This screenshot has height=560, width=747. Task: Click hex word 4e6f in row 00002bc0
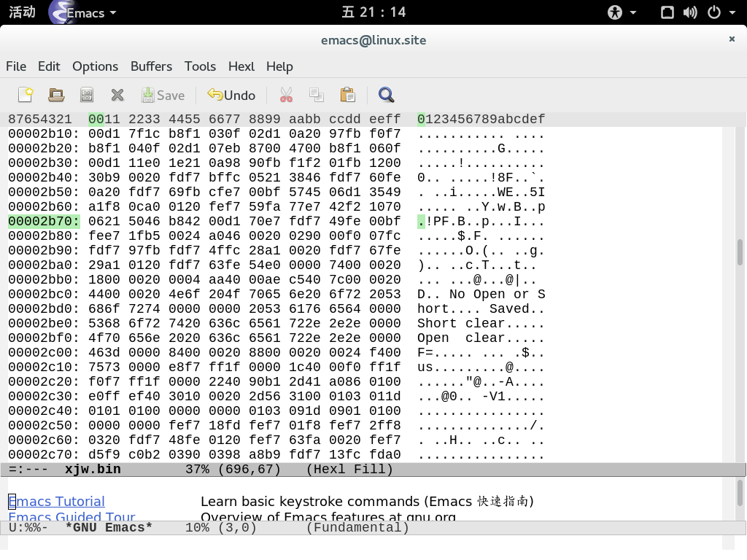click(x=185, y=295)
